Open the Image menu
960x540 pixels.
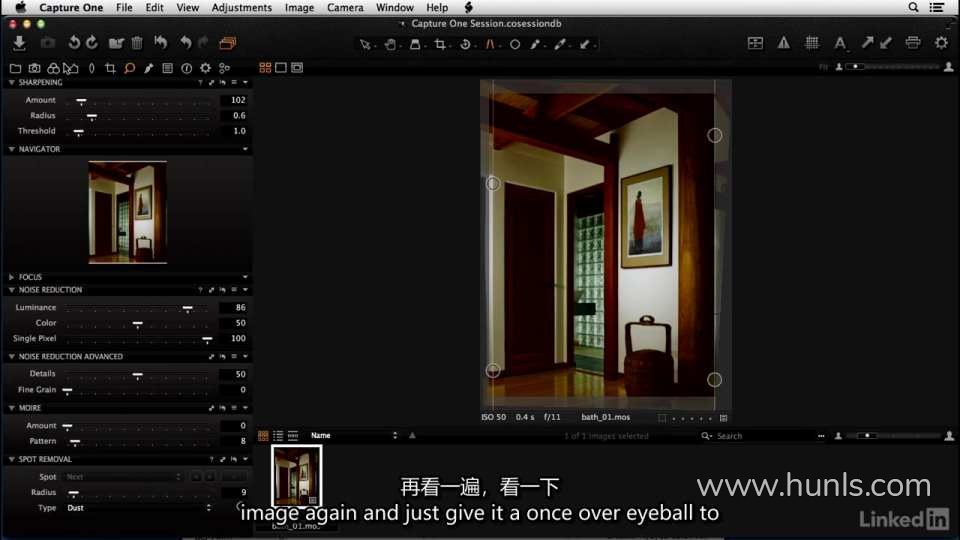299,7
